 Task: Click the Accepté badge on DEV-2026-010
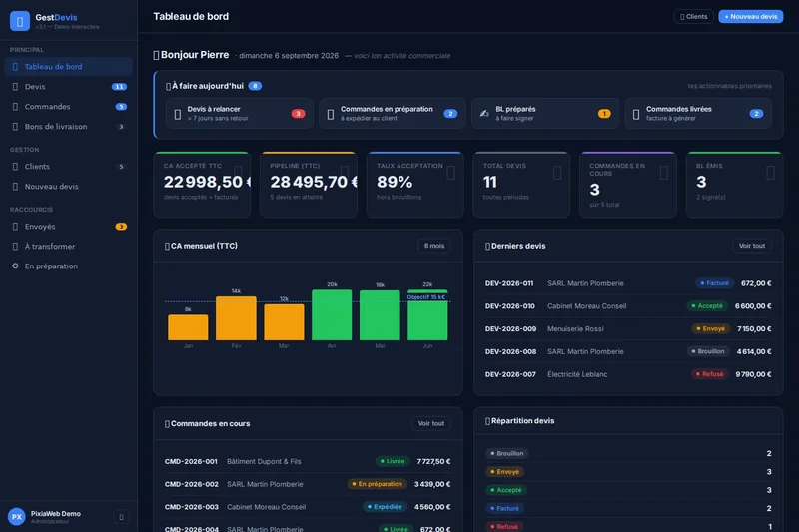coord(707,306)
